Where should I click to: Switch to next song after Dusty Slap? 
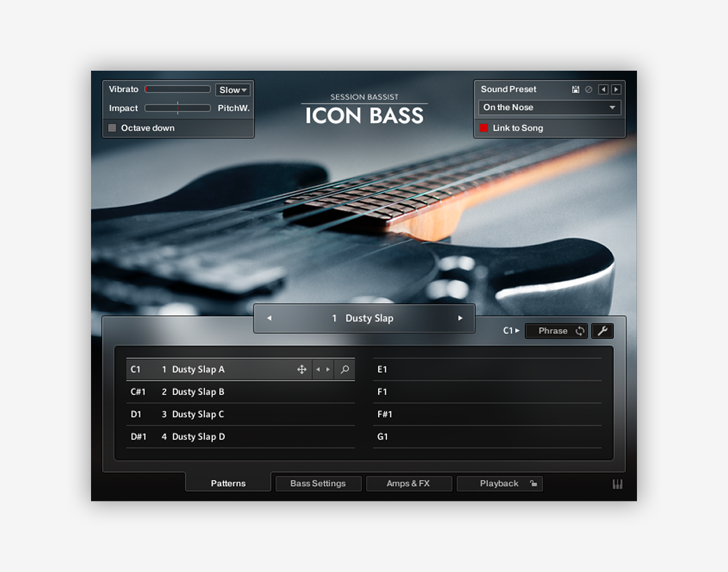click(x=460, y=318)
